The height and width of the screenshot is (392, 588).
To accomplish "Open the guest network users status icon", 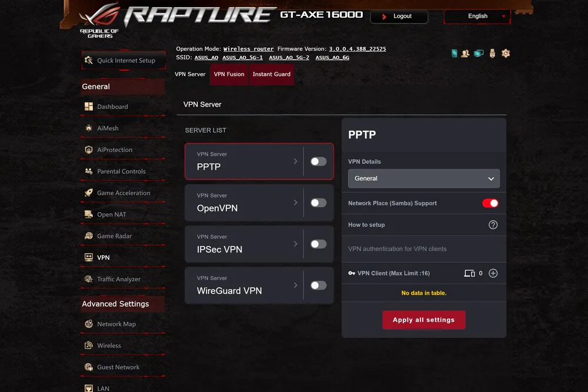I will (x=465, y=54).
